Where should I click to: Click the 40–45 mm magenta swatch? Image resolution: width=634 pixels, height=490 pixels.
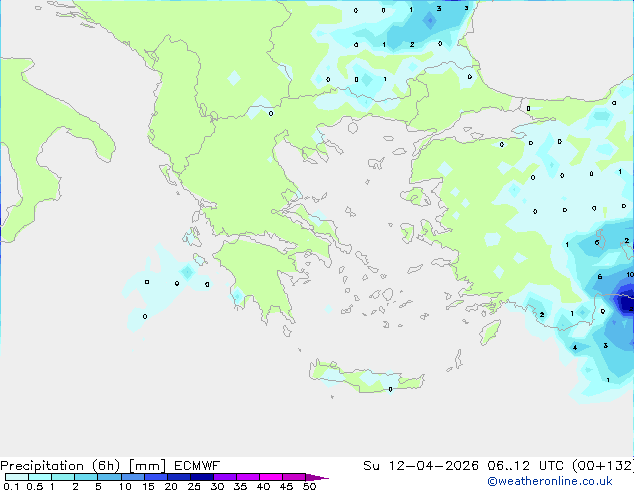271,477
